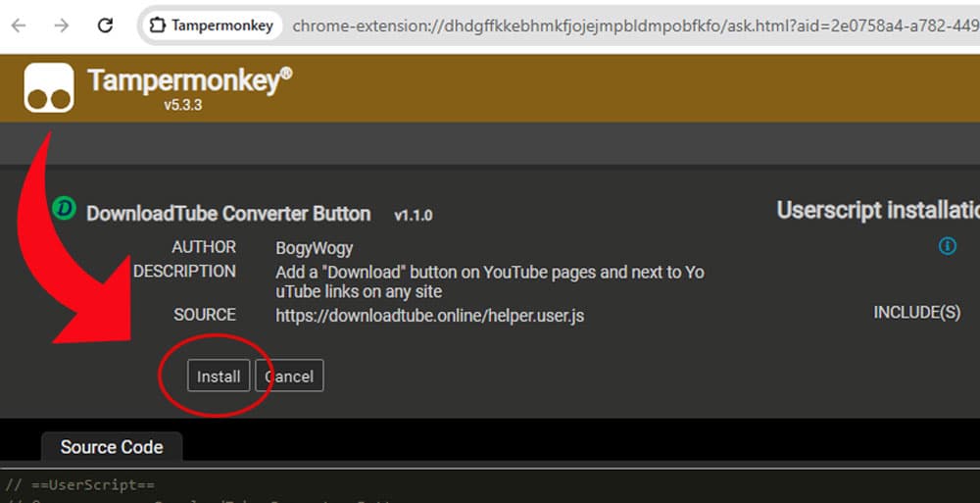Click the script title DownloadTube Converter Button
980x503 pixels.
[228, 214]
